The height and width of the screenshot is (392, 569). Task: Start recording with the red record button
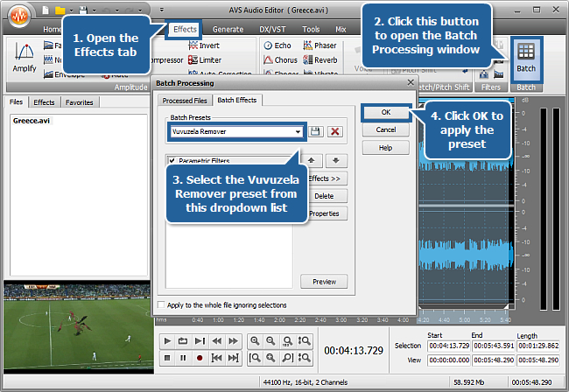tap(200, 358)
